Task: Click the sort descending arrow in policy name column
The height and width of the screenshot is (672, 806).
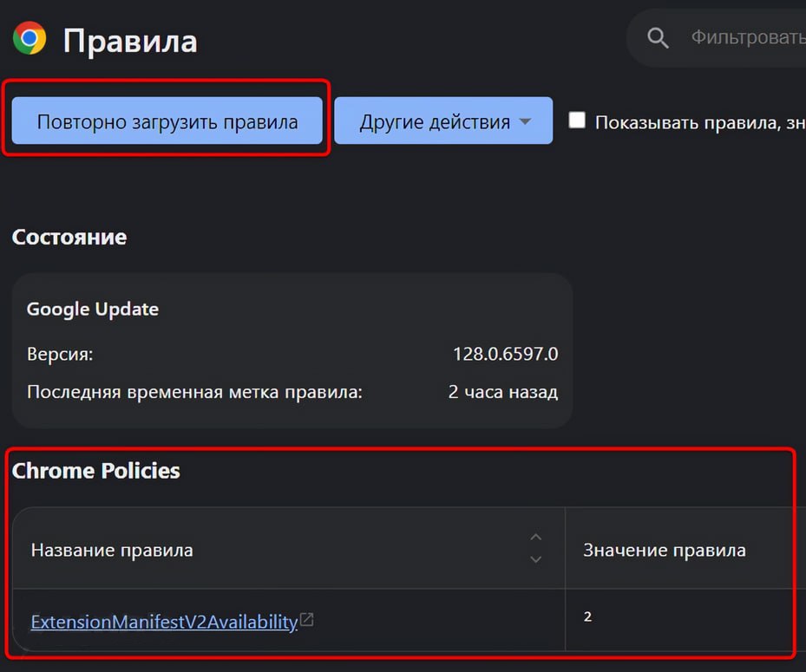Action: pos(535,559)
